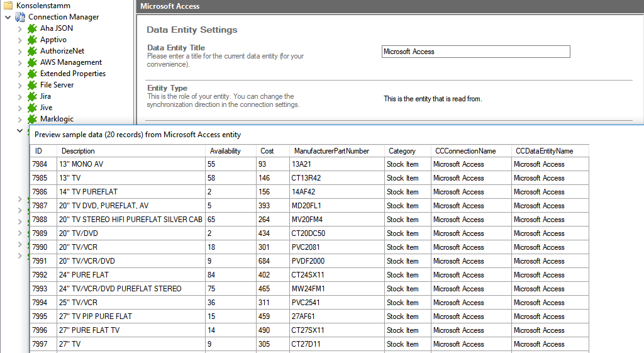Screen dimensions: 644x353
Task: Click the green Apptivo connection icon
Action: (32, 40)
